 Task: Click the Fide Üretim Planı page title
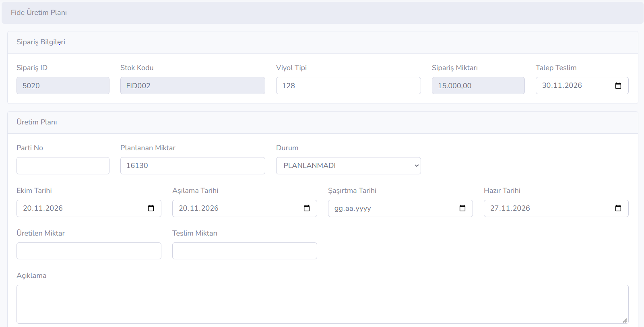click(39, 12)
